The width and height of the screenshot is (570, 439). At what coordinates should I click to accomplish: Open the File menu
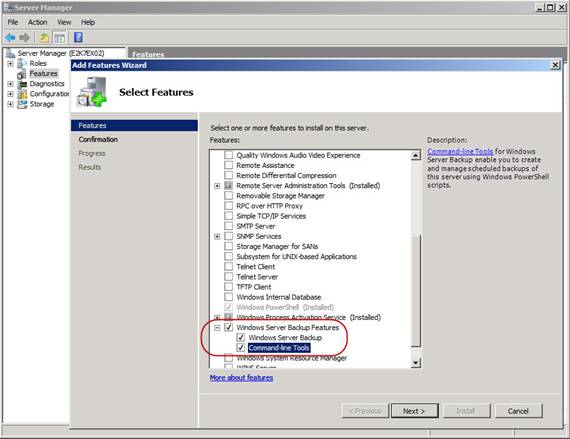click(x=13, y=22)
